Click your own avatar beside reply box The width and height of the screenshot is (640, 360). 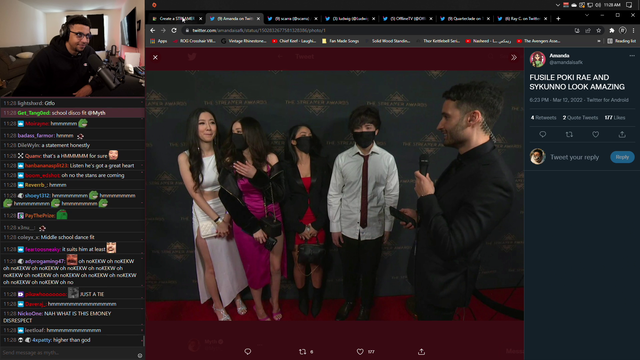pyautogui.click(x=538, y=157)
